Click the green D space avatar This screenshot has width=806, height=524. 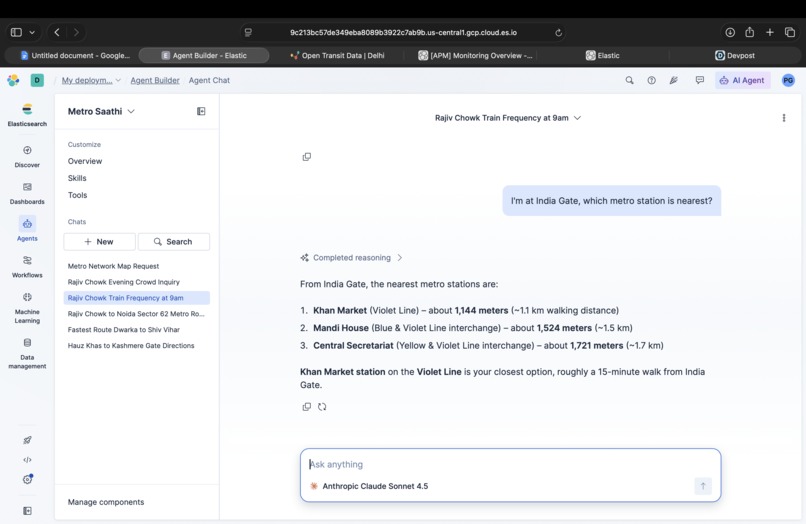37,80
